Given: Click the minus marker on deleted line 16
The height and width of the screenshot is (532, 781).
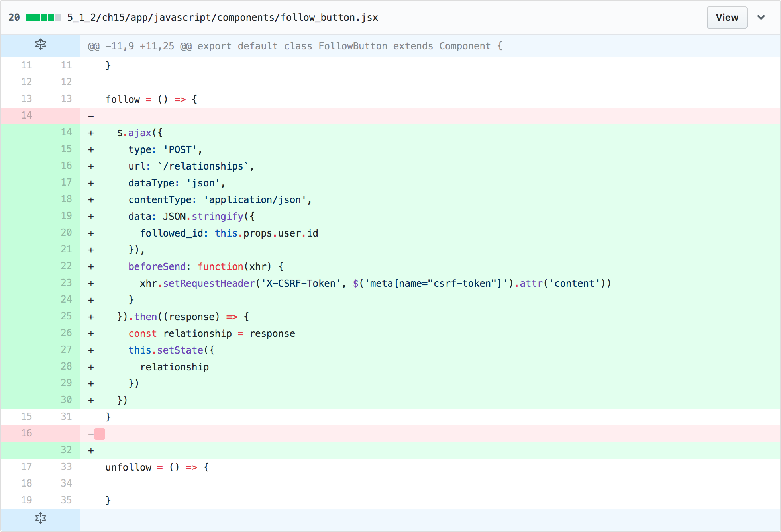Looking at the screenshot, I should [x=91, y=434].
